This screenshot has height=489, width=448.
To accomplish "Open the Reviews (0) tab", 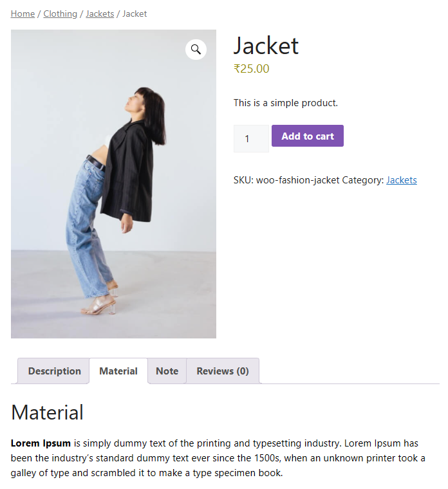I will tap(223, 371).
